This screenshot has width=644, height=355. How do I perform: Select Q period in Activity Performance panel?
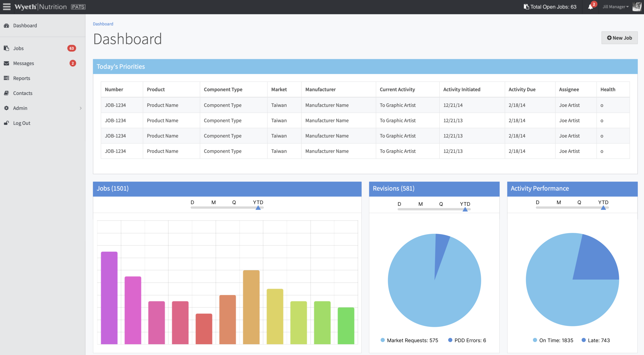(579, 202)
